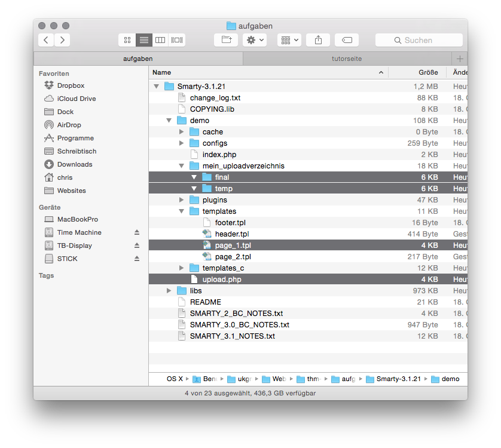Expand the libs folder

click(x=169, y=290)
